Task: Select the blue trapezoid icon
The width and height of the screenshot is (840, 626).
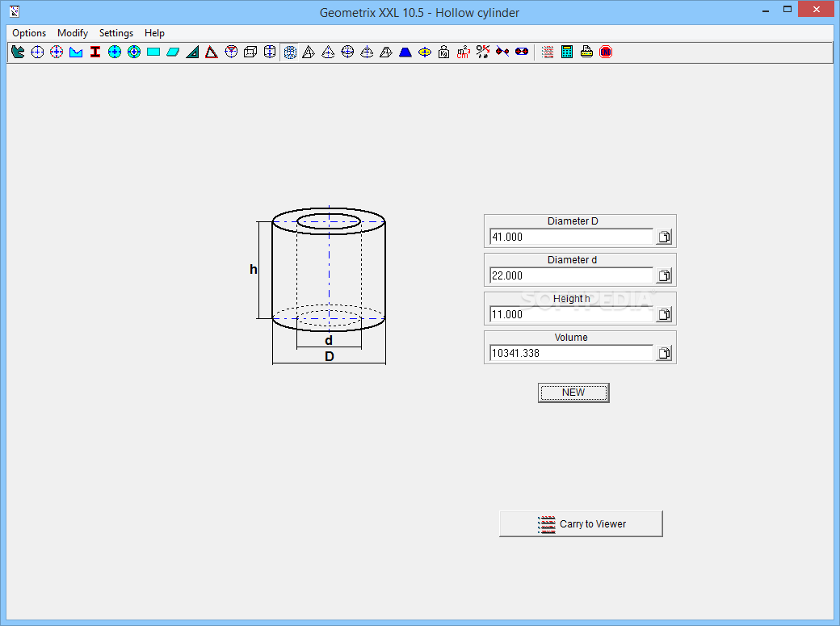Action: point(405,52)
